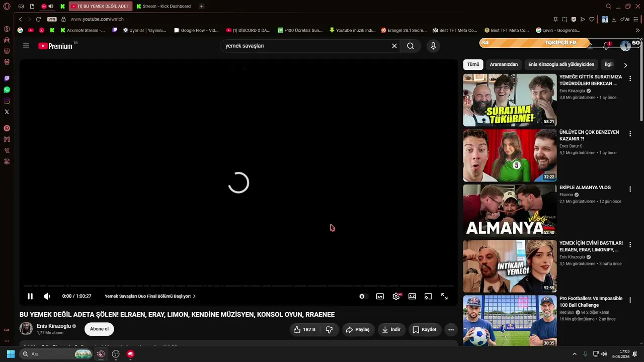Open OBS Studio from the taskbar

click(x=116, y=354)
